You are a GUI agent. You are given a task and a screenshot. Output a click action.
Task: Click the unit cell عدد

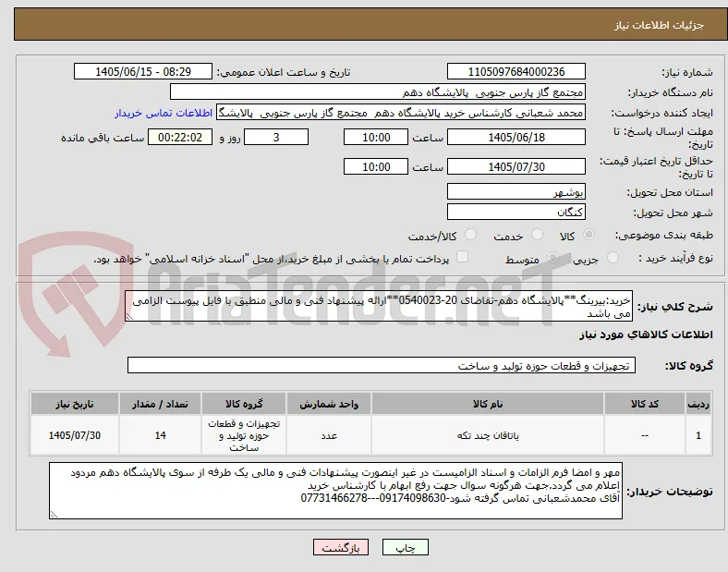pos(329,435)
